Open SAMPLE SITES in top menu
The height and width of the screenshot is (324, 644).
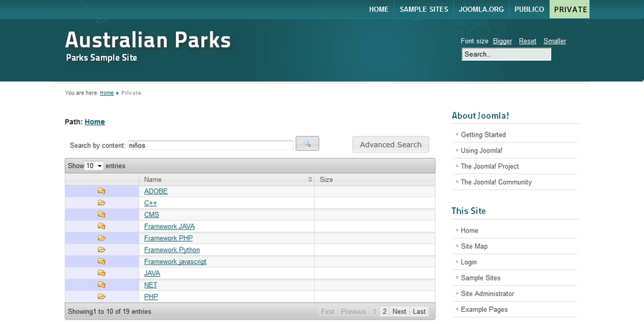(x=424, y=9)
